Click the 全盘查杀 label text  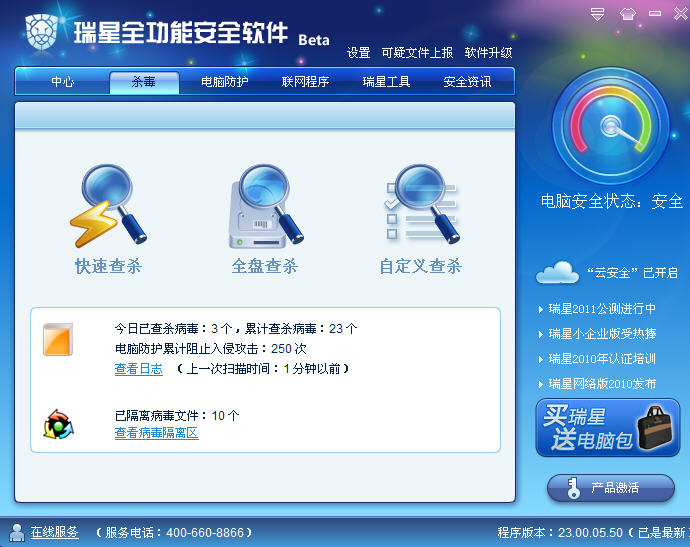coord(265,266)
